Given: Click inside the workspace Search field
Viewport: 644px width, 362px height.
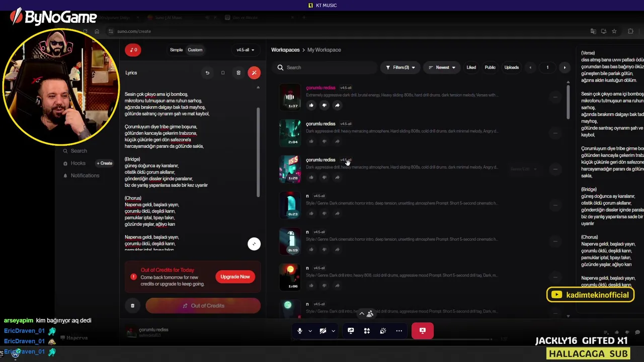Looking at the screenshot, I should [325, 67].
